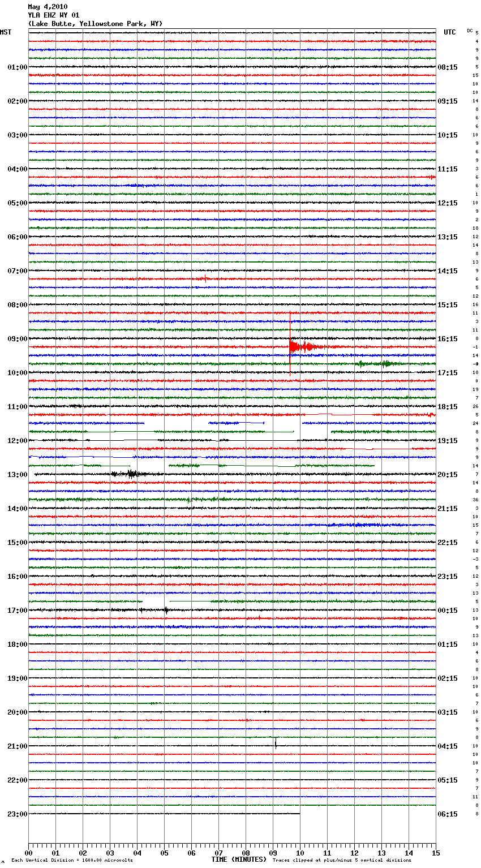Click the black burst on the 13:00 trace
The width and height of the screenshot is (481, 868).
pos(132,474)
